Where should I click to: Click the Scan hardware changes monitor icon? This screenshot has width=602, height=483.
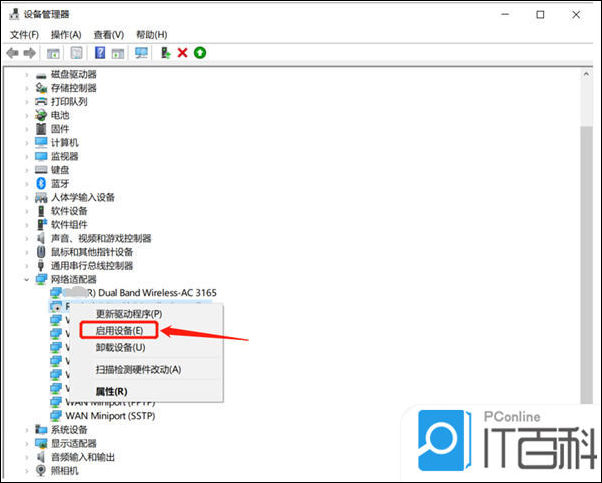click(141, 53)
